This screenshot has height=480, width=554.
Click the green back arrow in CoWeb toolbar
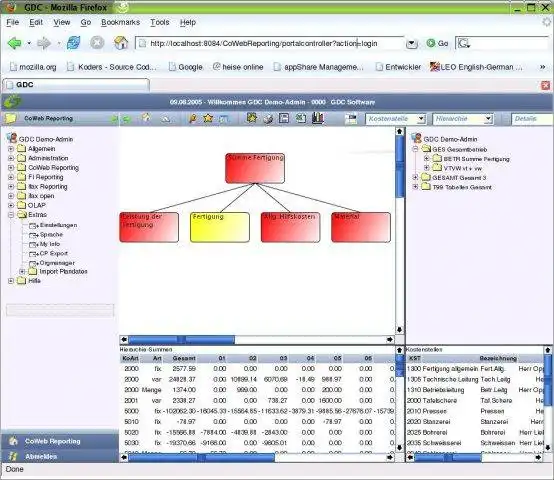114,119
